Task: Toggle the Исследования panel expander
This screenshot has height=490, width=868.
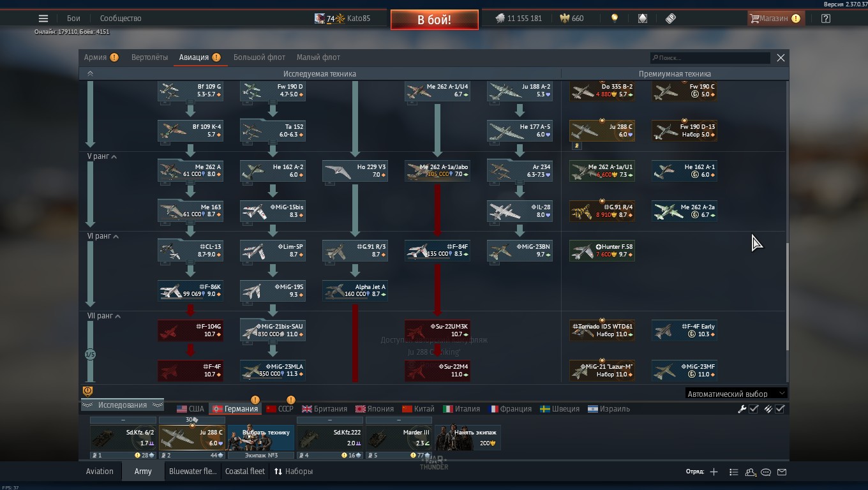Action: [x=122, y=405]
